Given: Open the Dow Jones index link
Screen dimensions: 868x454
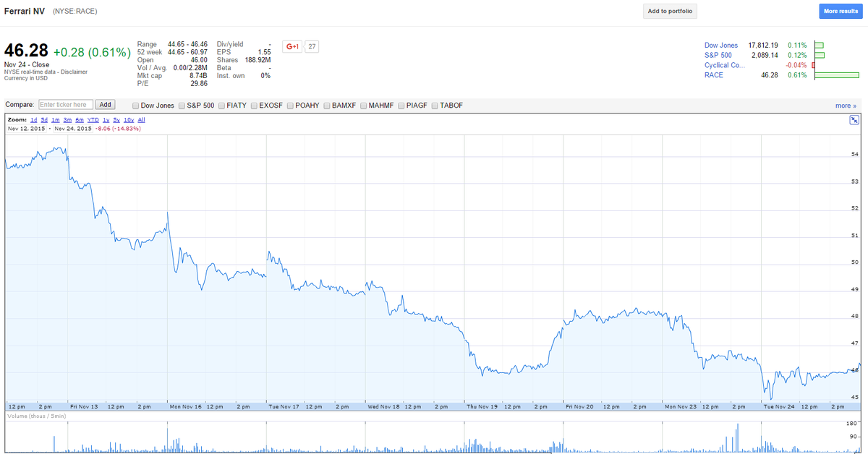Looking at the screenshot, I should click(x=721, y=46).
